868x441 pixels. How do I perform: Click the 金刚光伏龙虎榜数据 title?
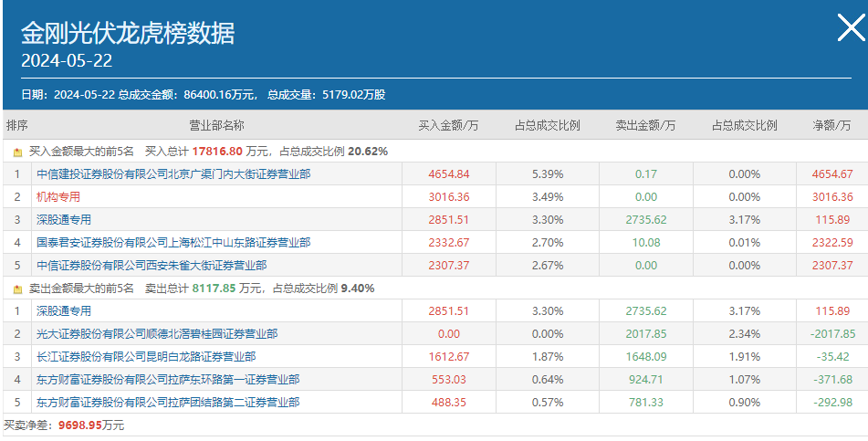pos(128,33)
